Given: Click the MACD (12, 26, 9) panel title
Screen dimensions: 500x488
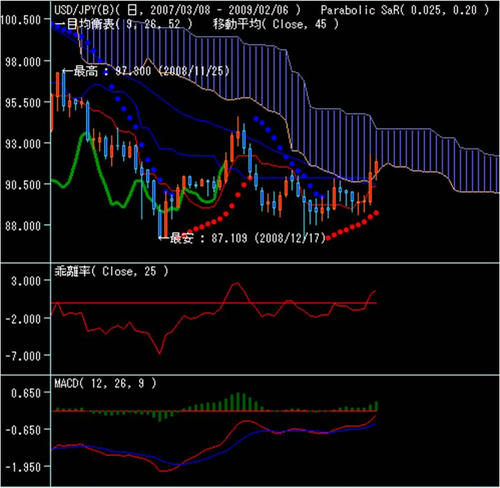Looking at the screenshot, I should 105,383.
